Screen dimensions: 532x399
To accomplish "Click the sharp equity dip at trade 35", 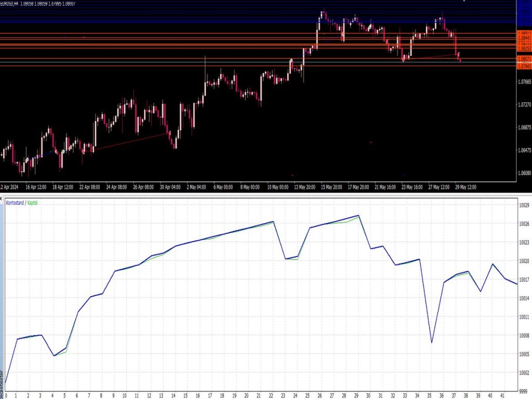I will click(430, 343).
